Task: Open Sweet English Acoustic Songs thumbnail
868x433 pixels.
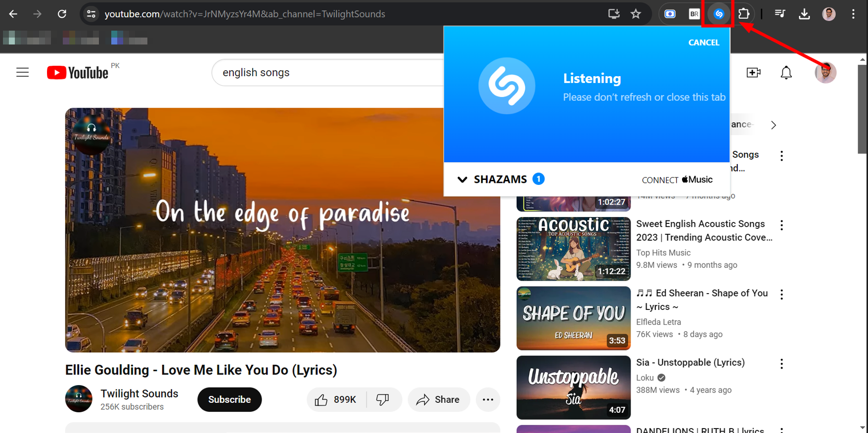Action: click(573, 249)
